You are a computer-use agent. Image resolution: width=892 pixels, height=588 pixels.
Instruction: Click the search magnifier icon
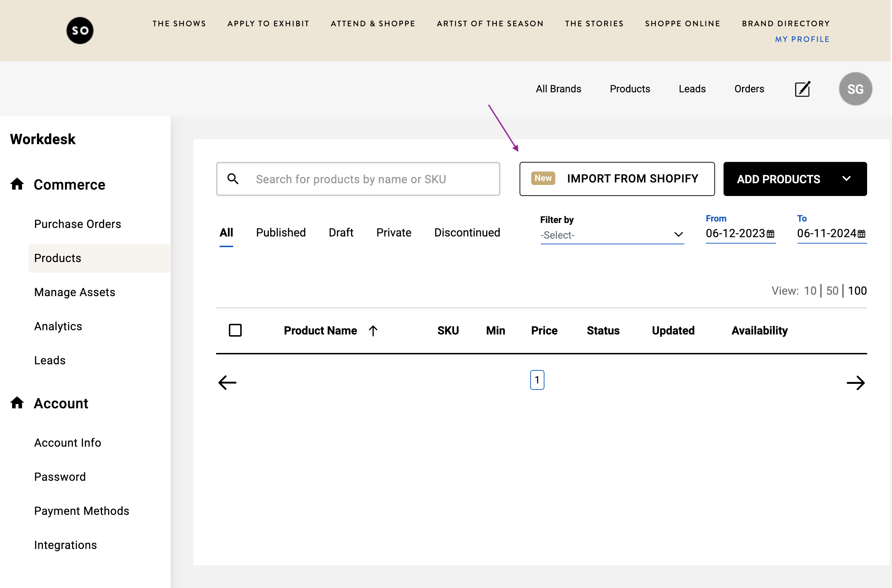(233, 179)
